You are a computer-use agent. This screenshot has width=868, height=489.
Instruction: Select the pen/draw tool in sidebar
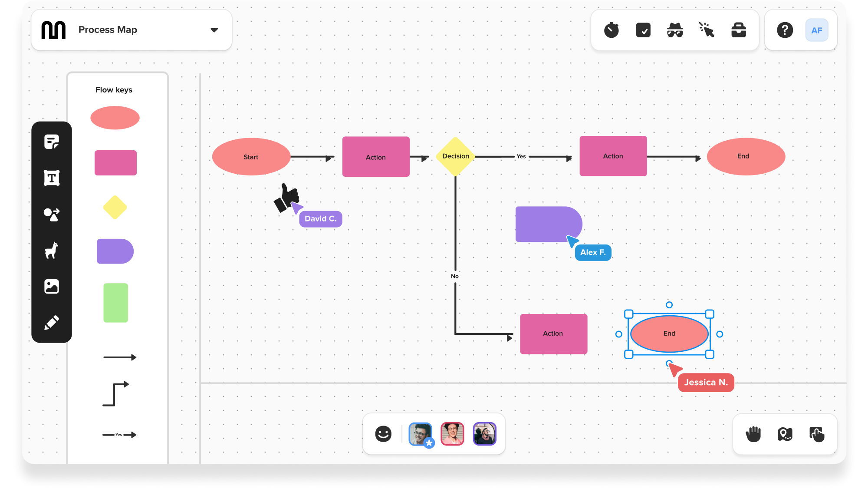51,323
